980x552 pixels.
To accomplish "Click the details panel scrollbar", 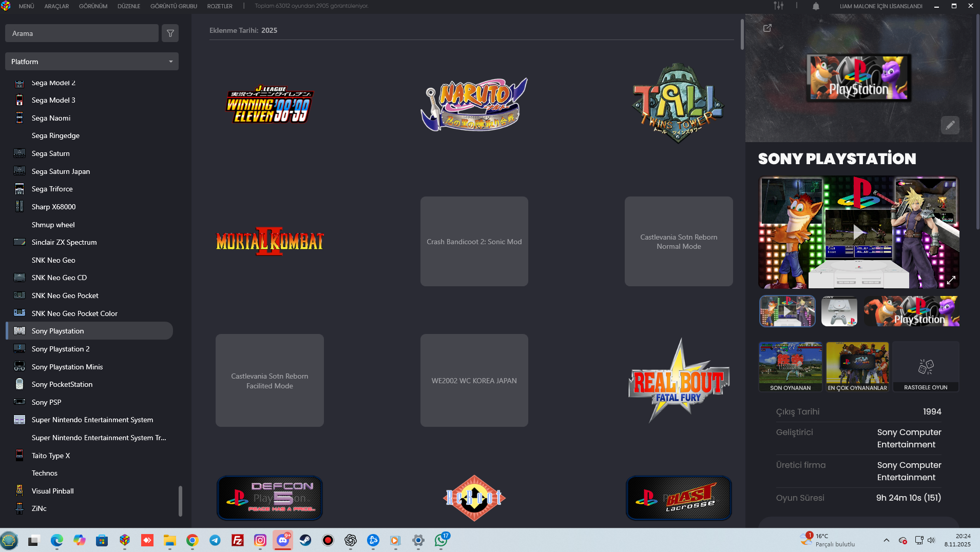I will (977, 122).
